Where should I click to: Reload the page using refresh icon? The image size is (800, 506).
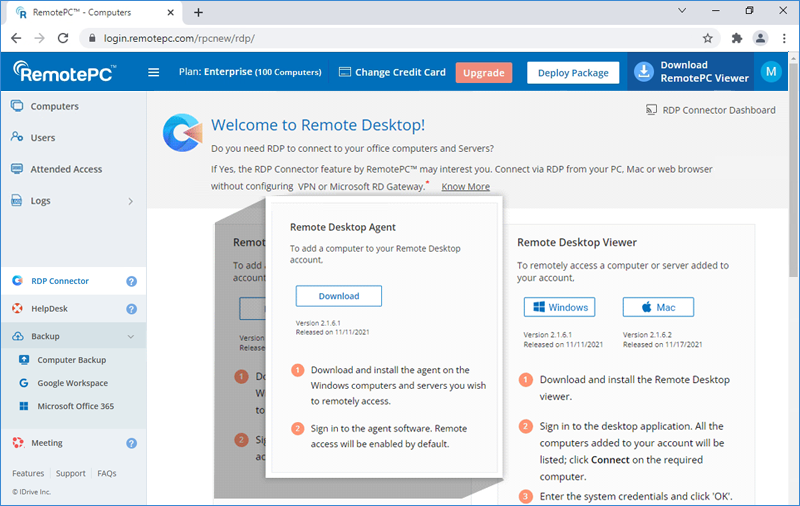(x=63, y=38)
